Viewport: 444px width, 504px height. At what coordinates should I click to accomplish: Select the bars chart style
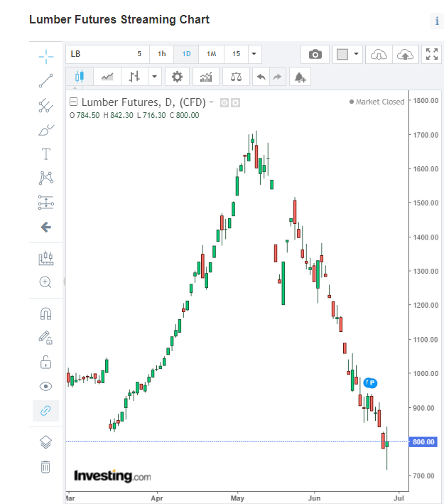(134, 77)
